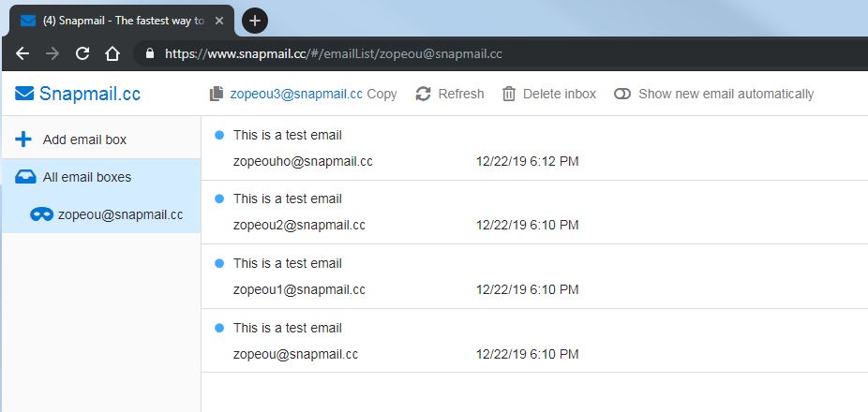This screenshot has height=412, width=868.
Task: Click the blue plus Add email box icon
Action: [23, 139]
